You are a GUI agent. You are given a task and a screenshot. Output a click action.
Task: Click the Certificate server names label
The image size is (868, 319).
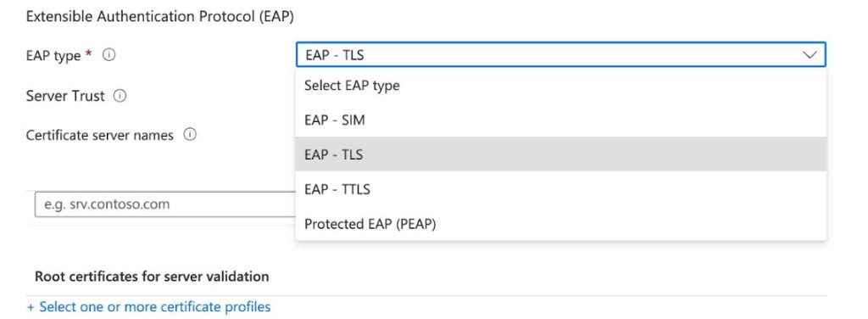tap(100, 135)
